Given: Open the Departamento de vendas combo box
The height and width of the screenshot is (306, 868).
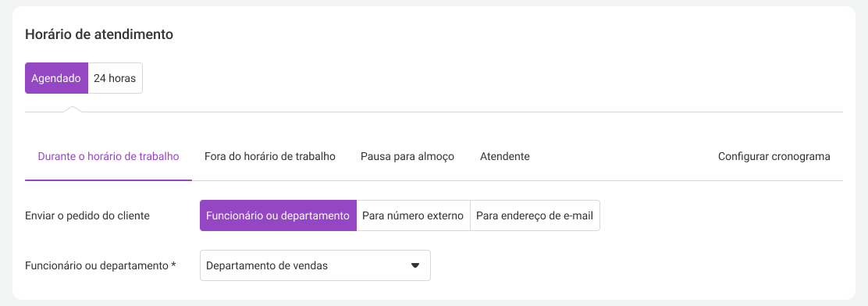Looking at the screenshot, I should tap(315, 265).
